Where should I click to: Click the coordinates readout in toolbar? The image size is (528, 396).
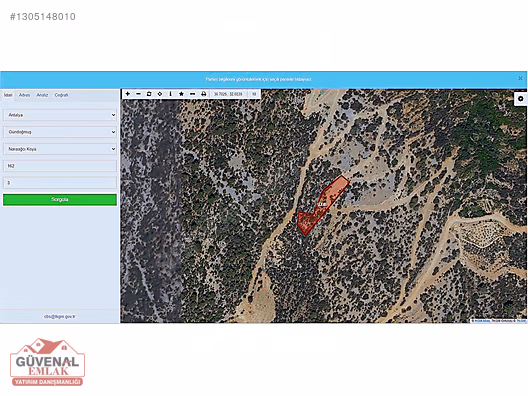click(228, 94)
